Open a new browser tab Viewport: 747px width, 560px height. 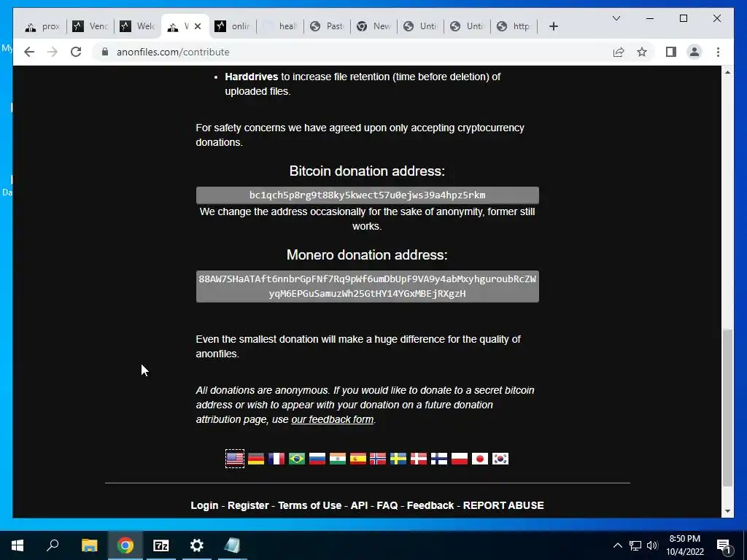click(553, 26)
